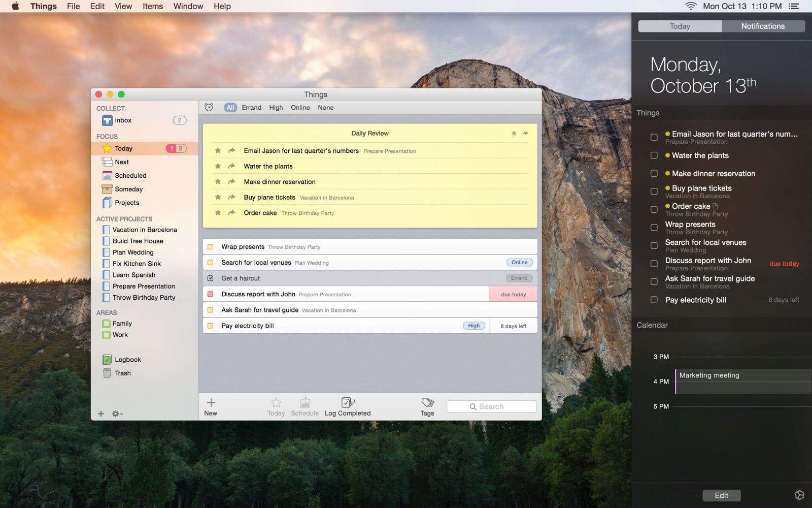The image size is (812, 508).
Task: Open the Tags toolbar icon
Action: point(427,403)
